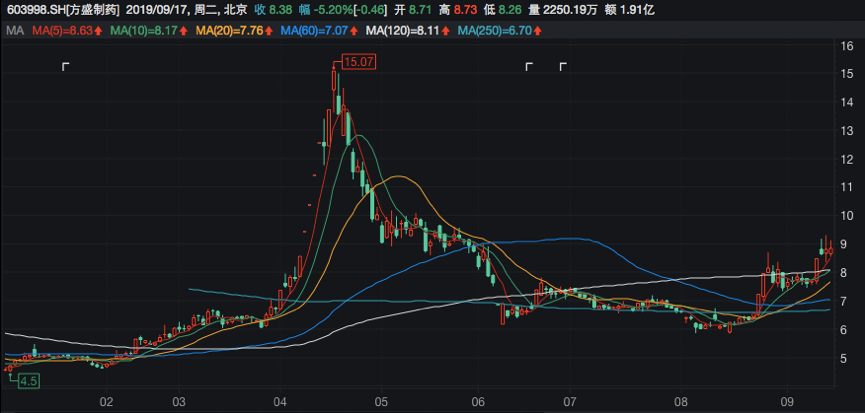865x413 pixels.
Task: Select the 15.07 peak price label
Action: [x=358, y=62]
